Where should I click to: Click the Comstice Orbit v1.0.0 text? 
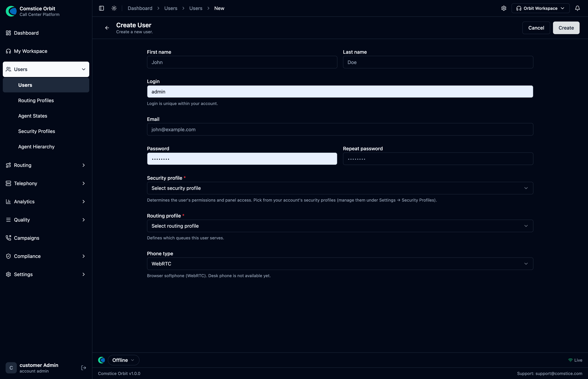tap(119, 373)
